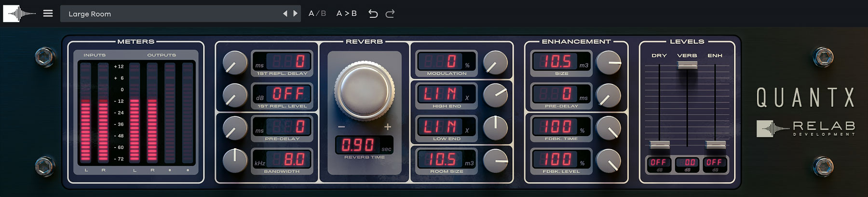Click the ENH level fader handle
The height and width of the screenshot is (197, 868).
(715, 144)
